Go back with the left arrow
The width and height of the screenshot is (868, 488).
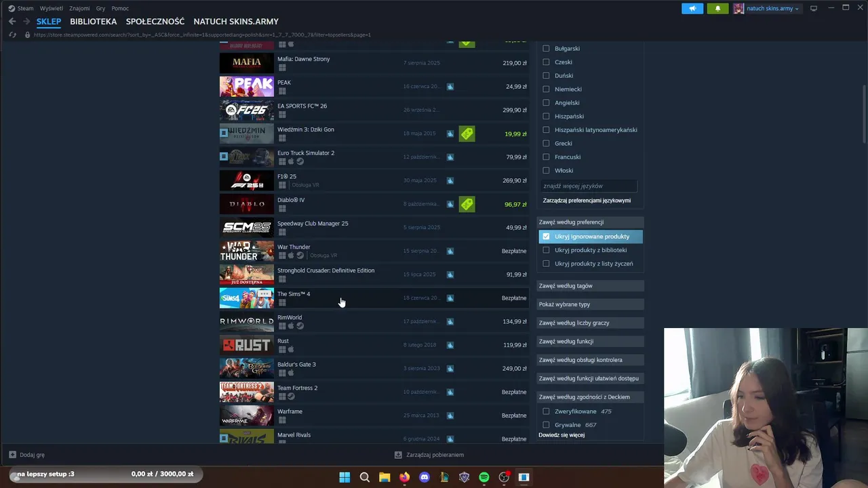click(12, 22)
